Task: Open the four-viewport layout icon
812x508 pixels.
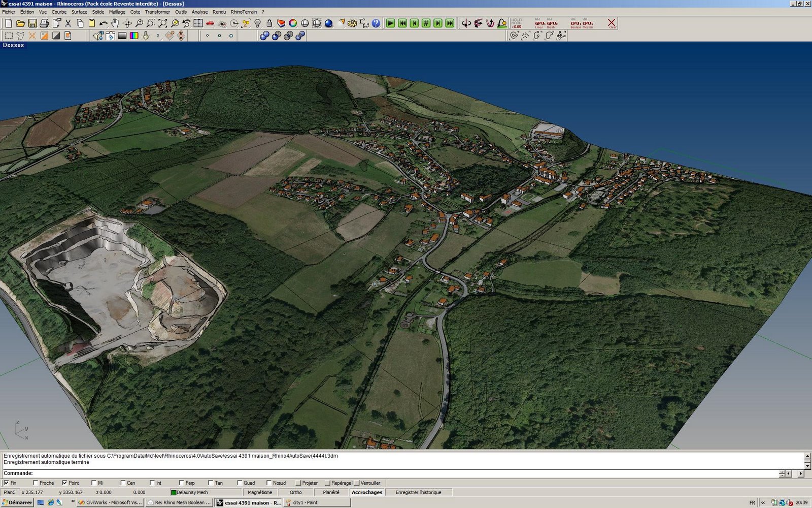Action: coord(198,23)
